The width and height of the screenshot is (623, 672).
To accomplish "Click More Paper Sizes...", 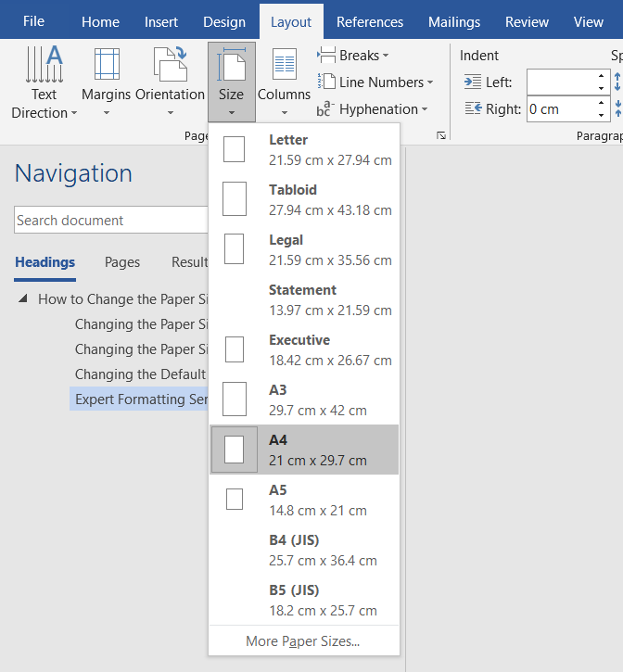I will [x=303, y=641].
